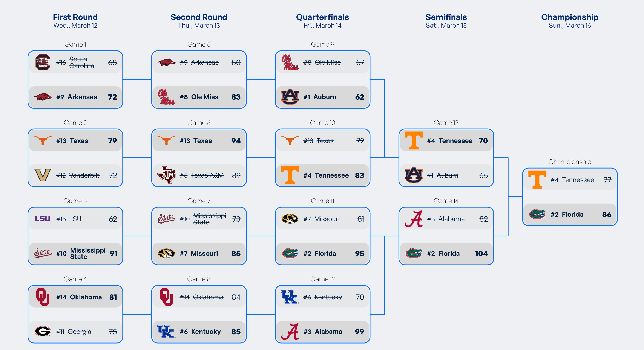Select the Quarterfinals heading

[322, 17]
